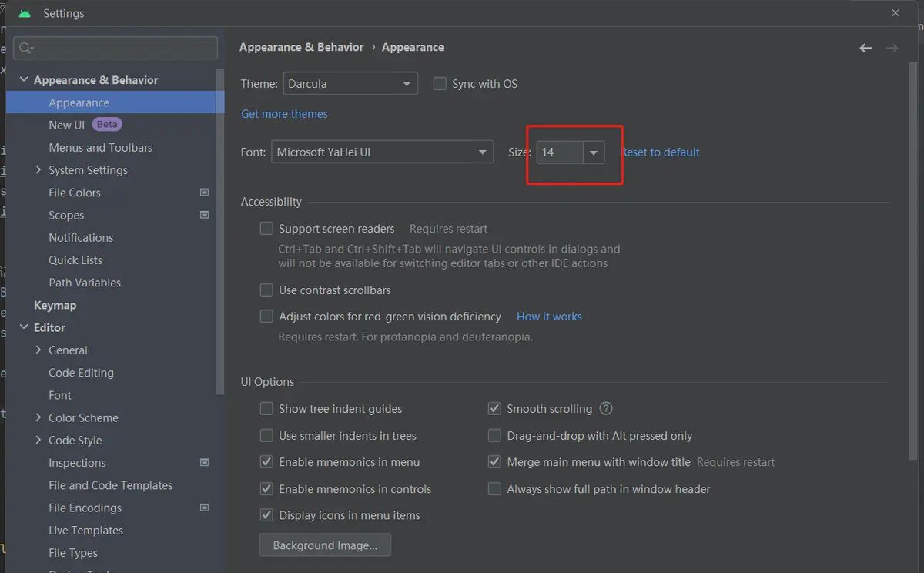Click the project-level icon beside Inspections
The image size is (924, 573).
pos(205,462)
